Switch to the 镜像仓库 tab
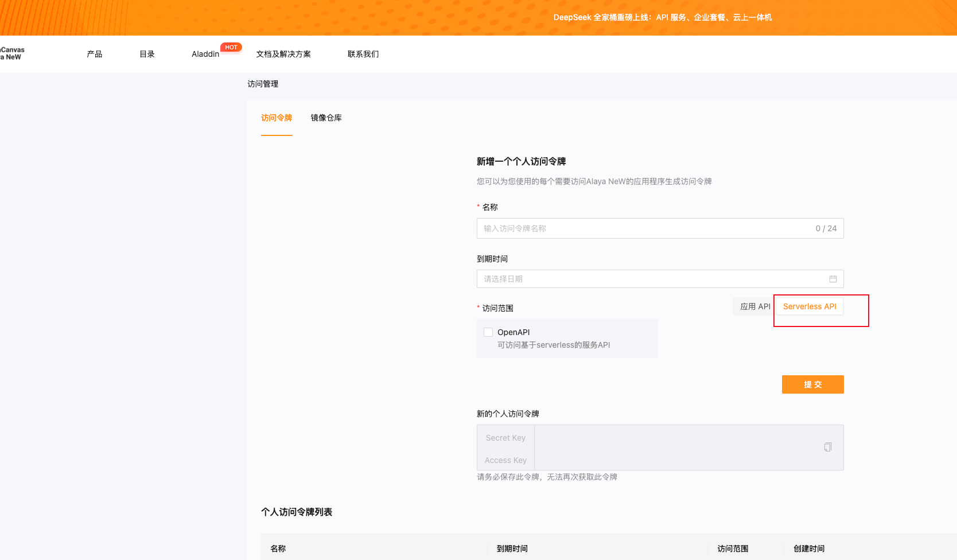 click(x=326, y=118)
